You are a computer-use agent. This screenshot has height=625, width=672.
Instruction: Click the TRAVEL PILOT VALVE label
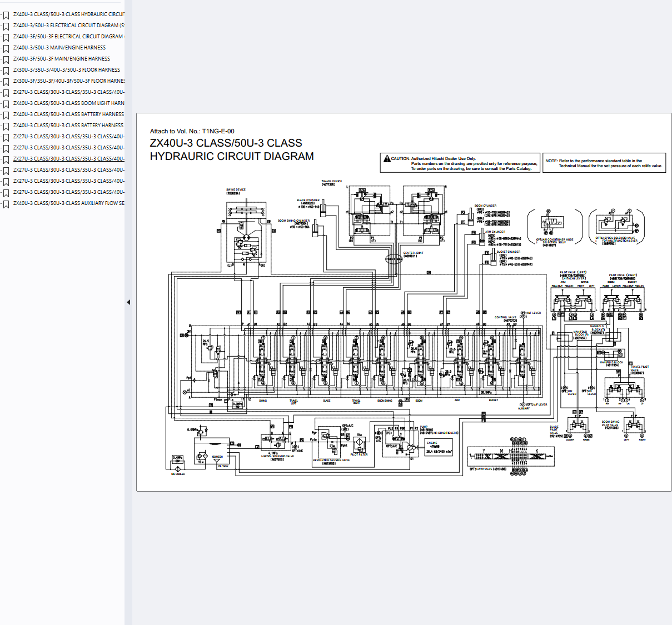639,368
